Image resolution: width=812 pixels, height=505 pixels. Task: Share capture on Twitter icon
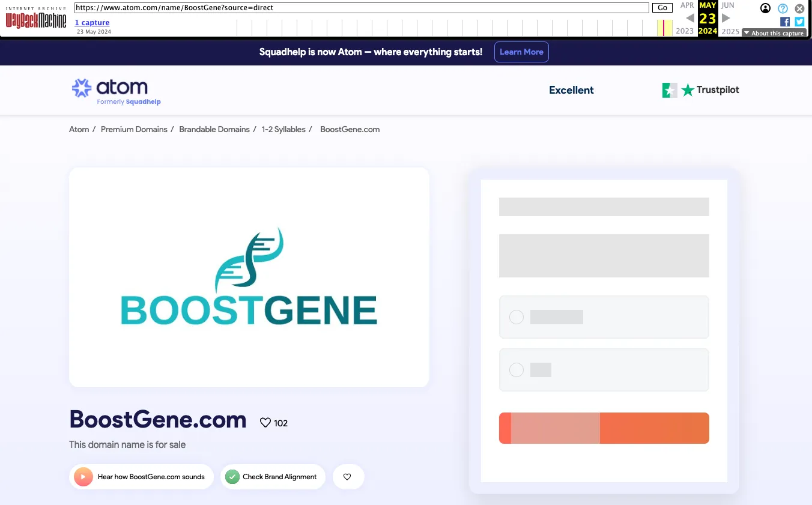(799, 22)
